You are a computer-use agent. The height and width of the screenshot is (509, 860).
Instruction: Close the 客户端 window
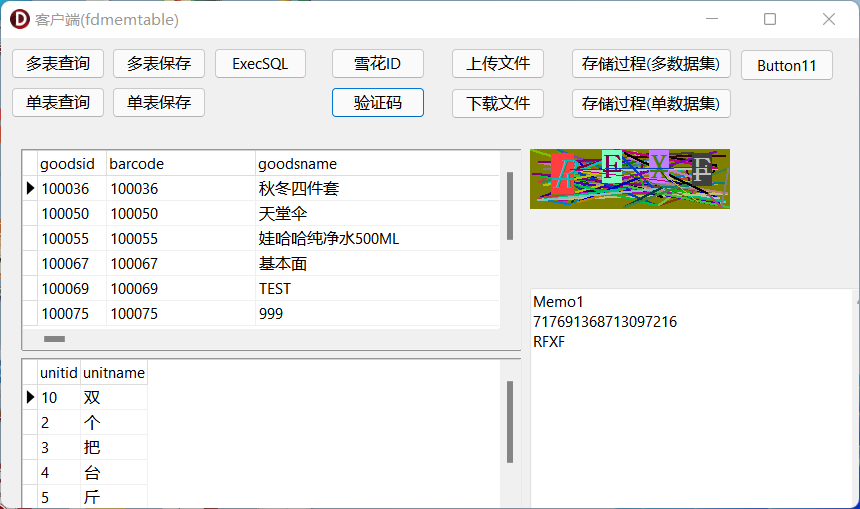pyautogui.click(x=829, y=19)
